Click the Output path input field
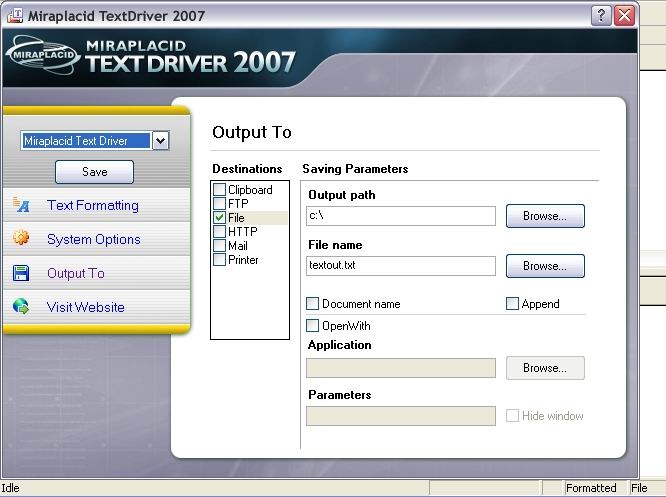The height and width of the screenshot is (497, 666). click(401, 216)
